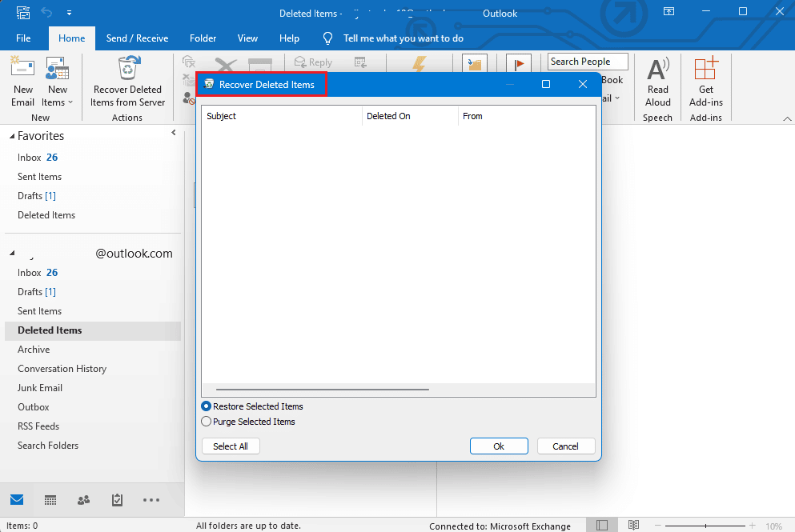Image resolution: width=795 pixels, height=532 pixels.
Task: Click Cancel in Recover Deleted Items dialog
Action: click(566, 446)
